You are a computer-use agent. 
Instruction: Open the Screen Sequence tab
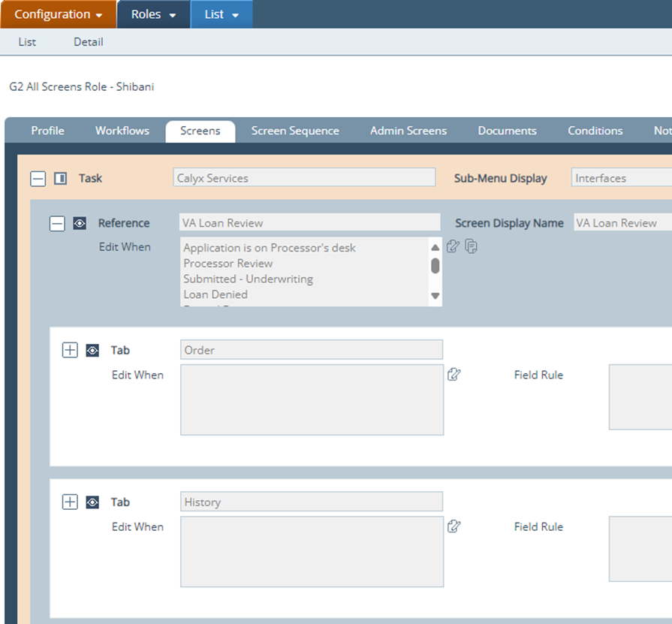pos(295,131)
